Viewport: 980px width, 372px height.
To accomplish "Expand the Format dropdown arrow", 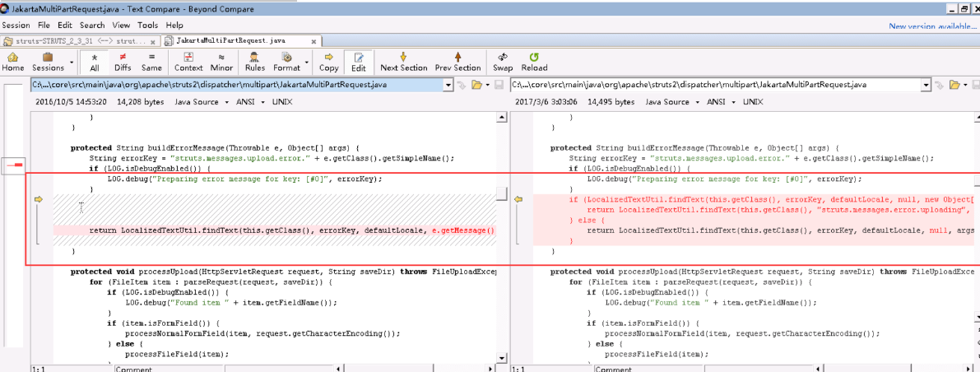I will tap(307, 63).
